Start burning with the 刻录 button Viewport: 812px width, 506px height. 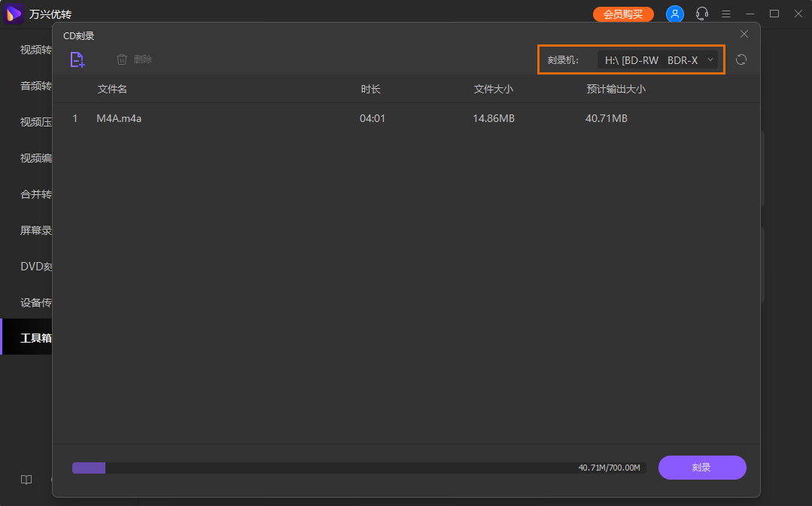[x=702, y=468]
